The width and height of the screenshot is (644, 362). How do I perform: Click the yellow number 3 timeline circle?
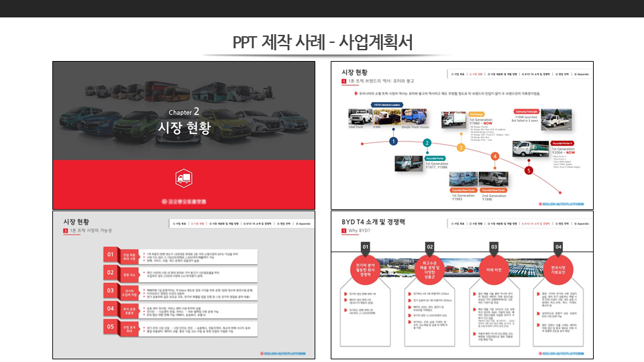[461, 147]
